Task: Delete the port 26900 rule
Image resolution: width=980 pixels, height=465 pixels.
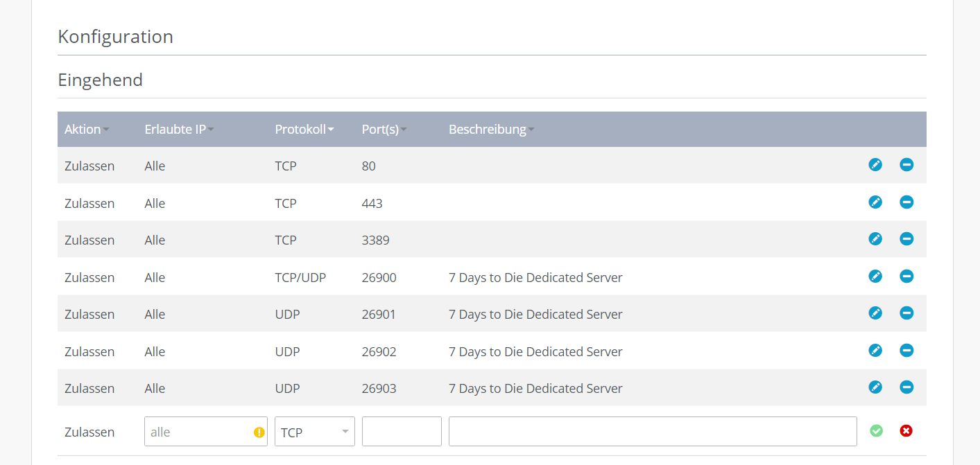Action: pyautogui.click(x=906, y=277)
